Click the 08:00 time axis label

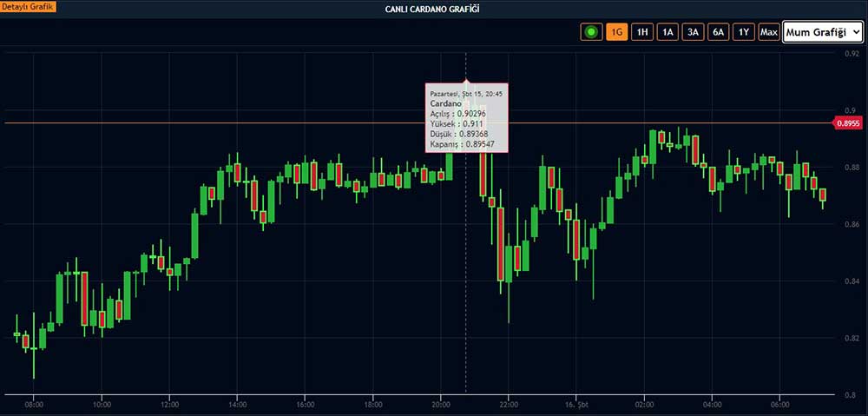click(33, 405)
